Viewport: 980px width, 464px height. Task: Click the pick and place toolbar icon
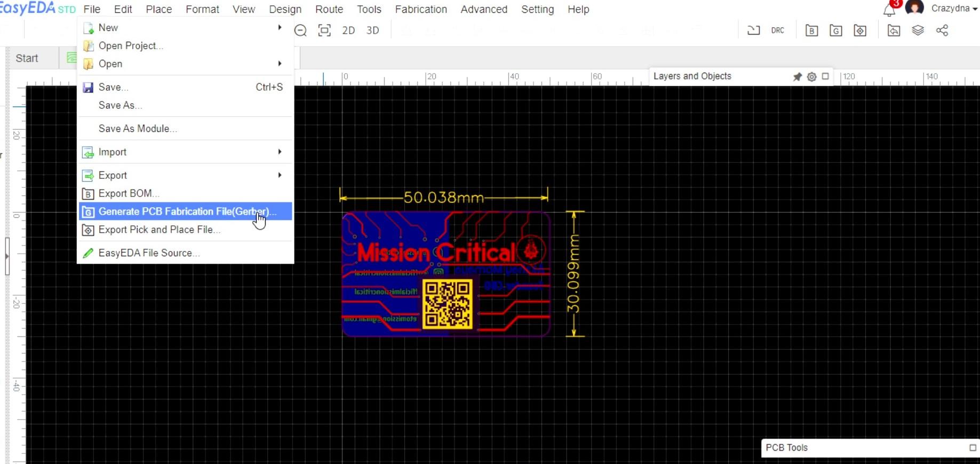click(860, 30)
